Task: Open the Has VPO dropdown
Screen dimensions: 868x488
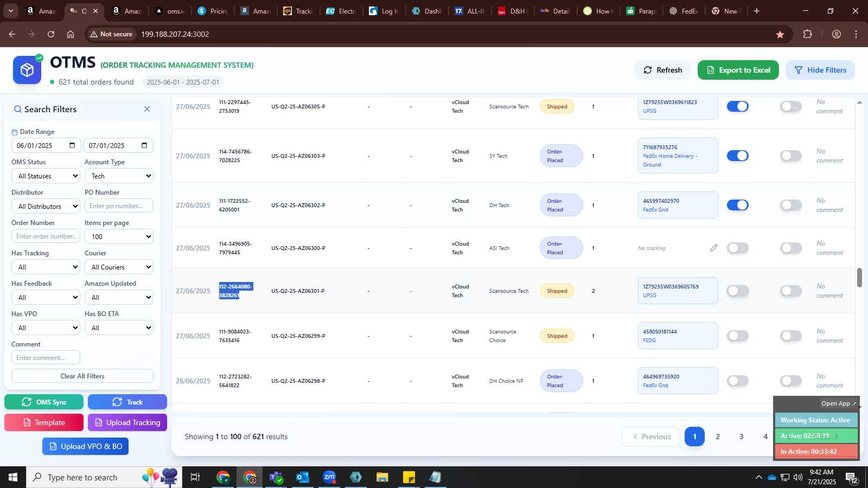Action: click(x=46, y=328)
